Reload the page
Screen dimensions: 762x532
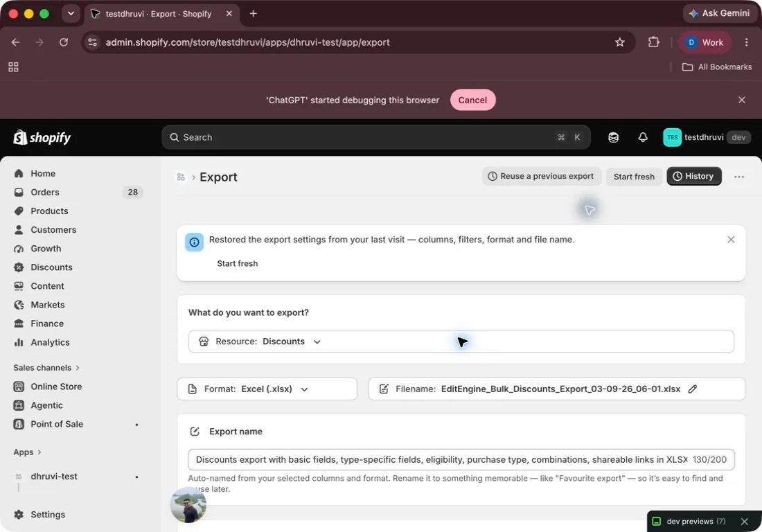64,42
